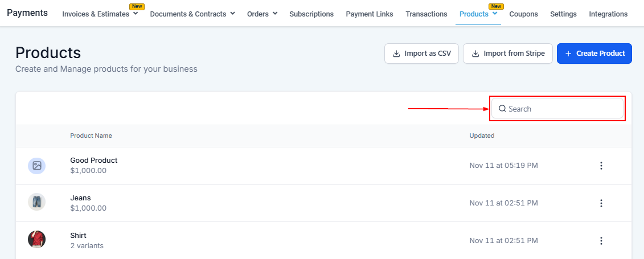Image resolution: width=644 pixels, height=259 pixels.
Task: Expand the Orders dropdown menu
Action: (x=275, y=13)
